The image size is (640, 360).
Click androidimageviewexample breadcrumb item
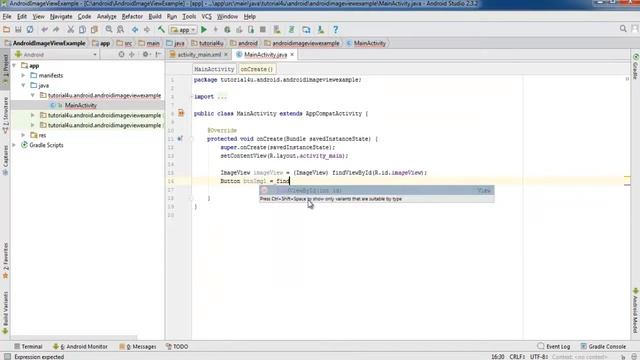302,43
